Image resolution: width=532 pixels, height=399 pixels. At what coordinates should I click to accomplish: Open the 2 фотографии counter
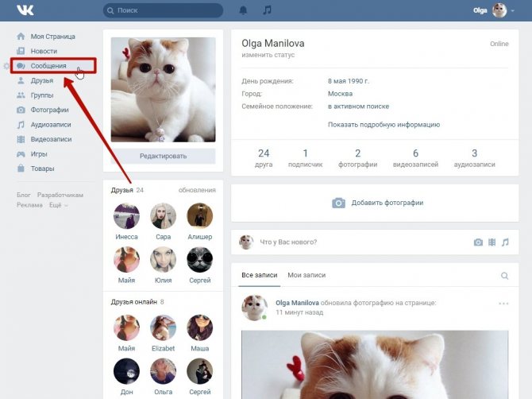coord(357,158)
